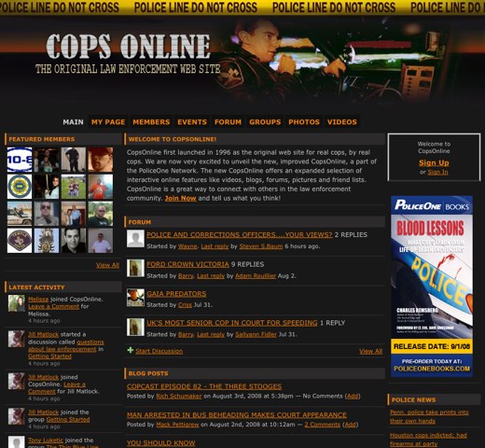Open the Gaia Predators thread

(x=176, y=294)
